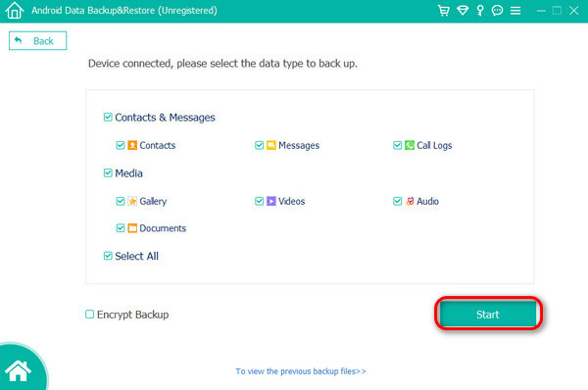Maximize the application window
588x390 pixels.
tap(558, 11)
